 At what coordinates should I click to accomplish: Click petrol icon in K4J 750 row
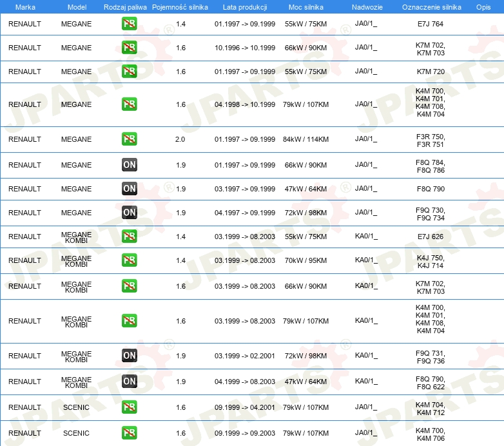129,260
